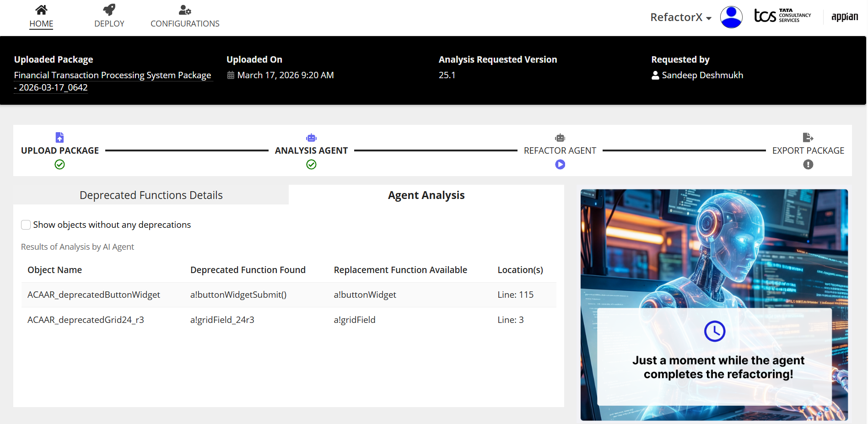Select the ACAAR_deprecatedButtonWidget row
The width and height of the screenshot is (868, 424).
[94, 295]
